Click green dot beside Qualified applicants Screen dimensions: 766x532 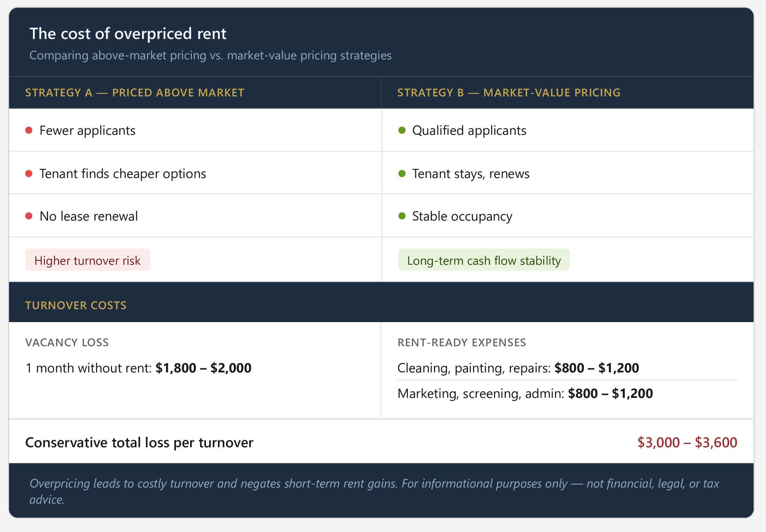pyautogui.click(x=402, y=130)
